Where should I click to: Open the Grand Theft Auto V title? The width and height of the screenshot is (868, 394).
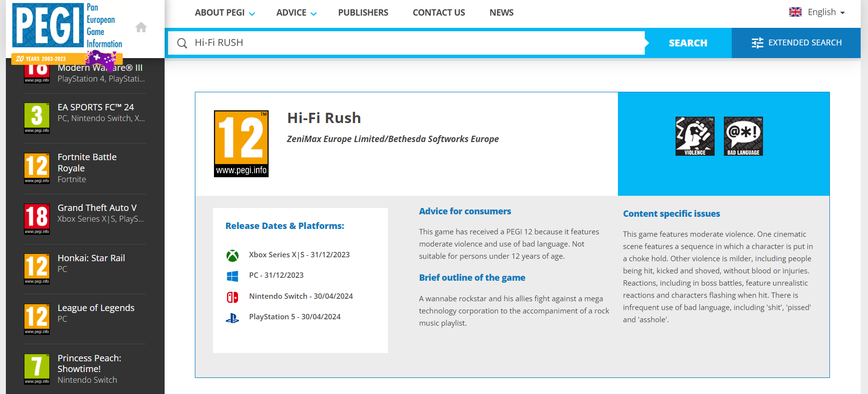click(x=97, y=208)
